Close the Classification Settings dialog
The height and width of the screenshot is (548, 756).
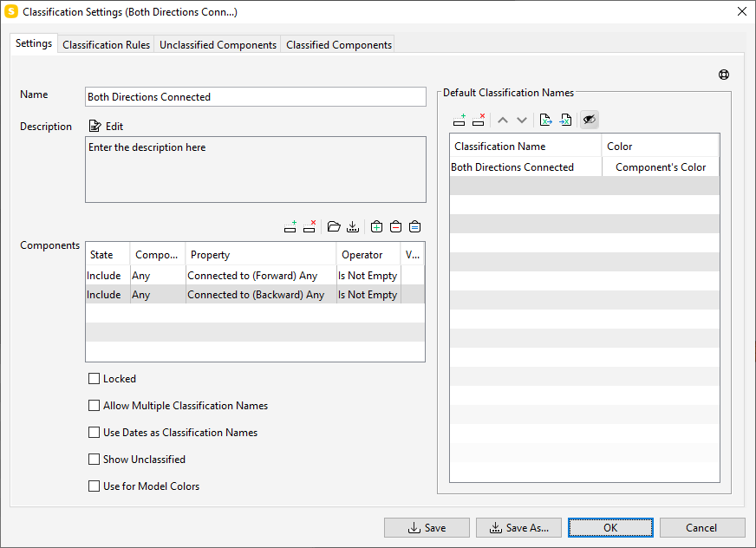[x=742, y=11]
